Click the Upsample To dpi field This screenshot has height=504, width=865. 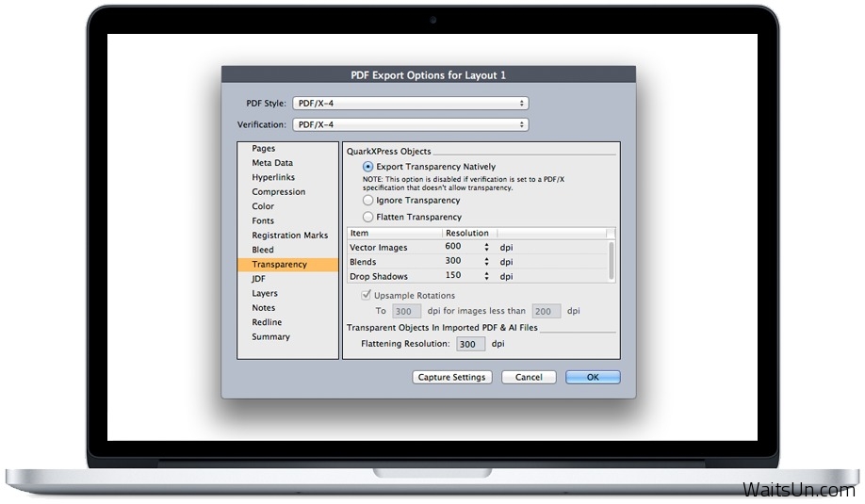[x=405, y=311]
